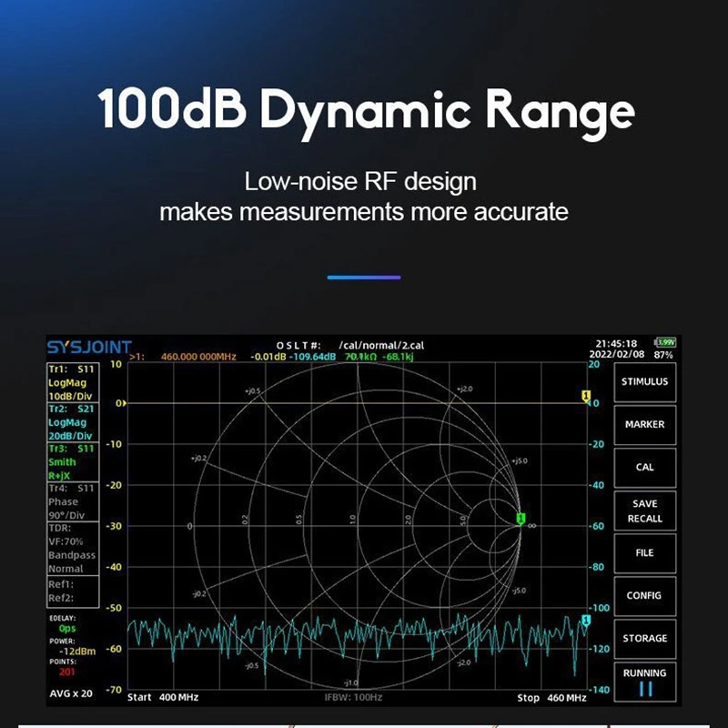Click the 87% battery percentage
728x728 pixels.
coord(663,355)
